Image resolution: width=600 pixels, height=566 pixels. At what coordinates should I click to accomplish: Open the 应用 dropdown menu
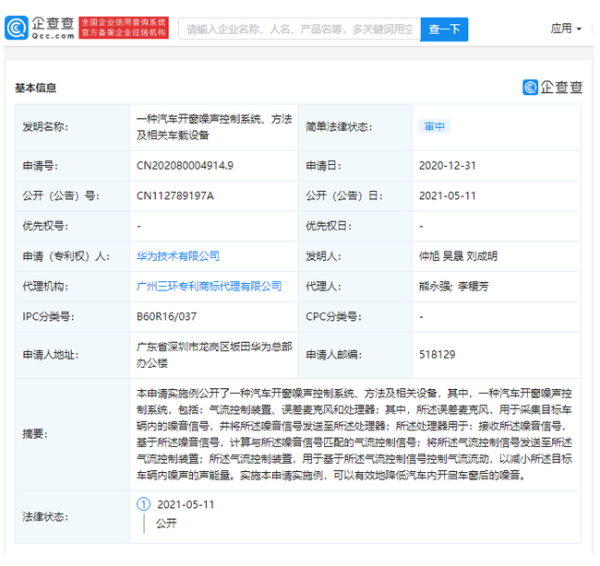tap(566, 28)
